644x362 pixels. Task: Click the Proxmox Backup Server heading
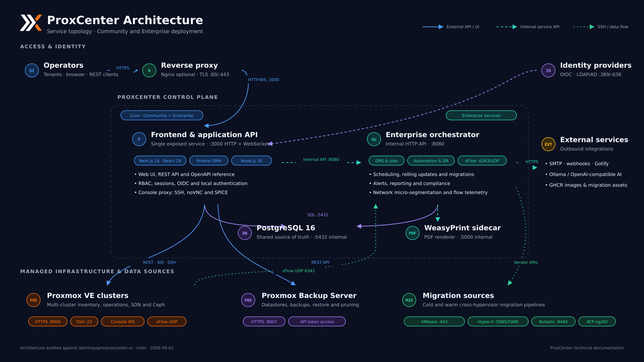coord(309,296)
